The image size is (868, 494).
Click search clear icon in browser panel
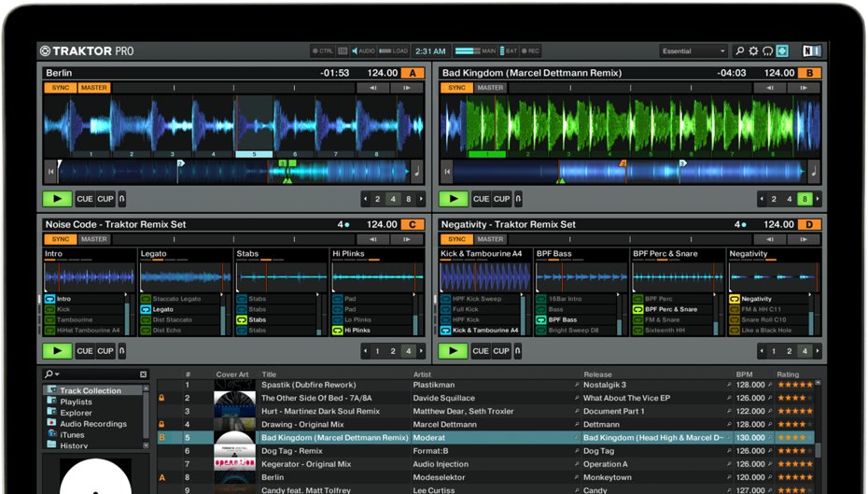click(143, 374)
